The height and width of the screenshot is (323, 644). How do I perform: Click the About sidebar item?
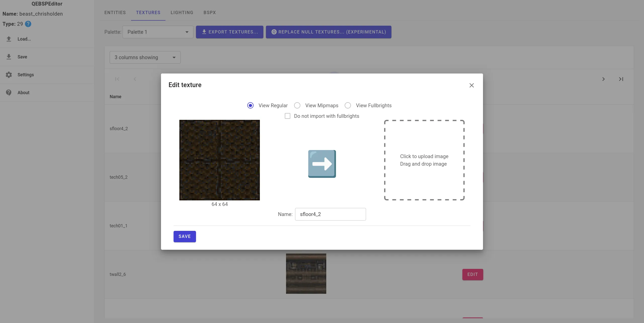pos(47,93)
